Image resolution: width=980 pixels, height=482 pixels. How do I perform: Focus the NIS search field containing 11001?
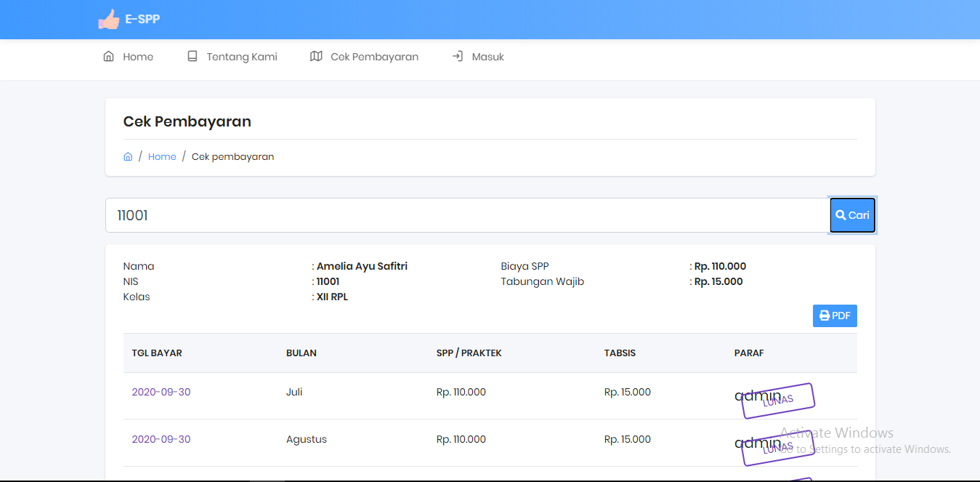pyautogui.click(x=465, y=215)
